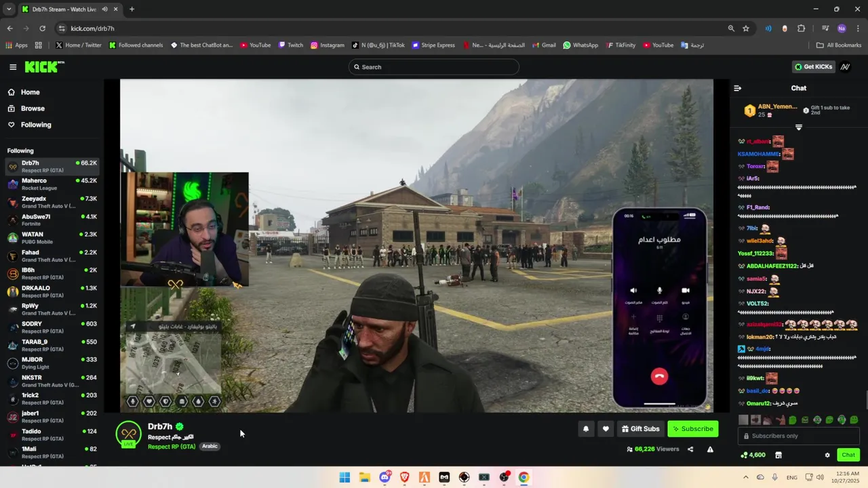Go back with the browser back arrow

click(x=9, y=28)
